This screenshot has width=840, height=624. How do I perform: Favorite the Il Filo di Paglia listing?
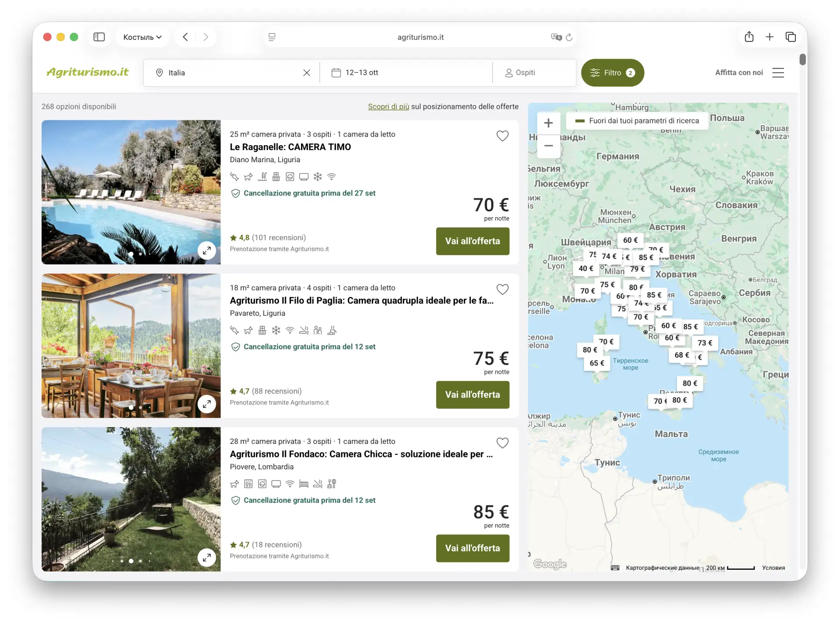[x=502, y=289]
